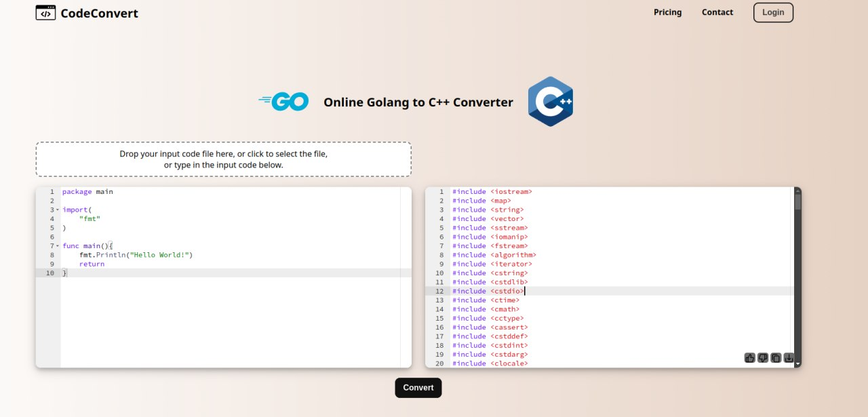The image size is (868, 417).
Task: Click the Go language logo
Action: (283, 102)
